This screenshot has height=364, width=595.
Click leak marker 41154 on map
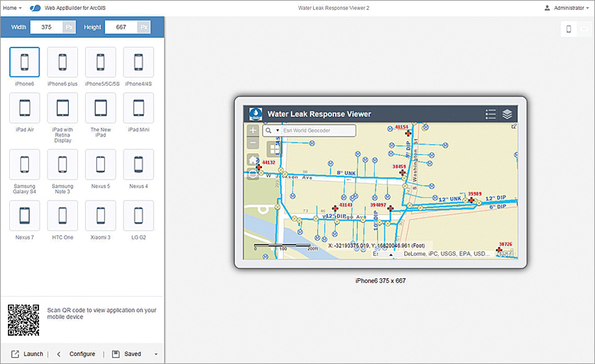[408, 133]
